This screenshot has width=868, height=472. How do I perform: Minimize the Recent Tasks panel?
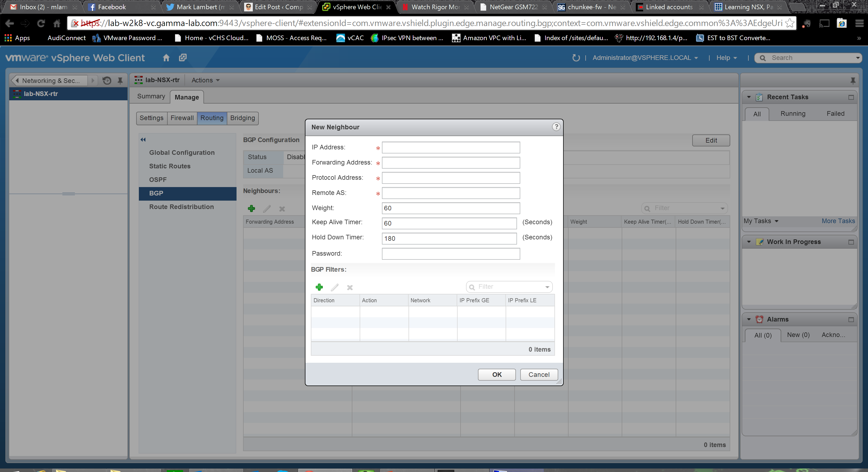pyautogui.click(x=851, y=97)
